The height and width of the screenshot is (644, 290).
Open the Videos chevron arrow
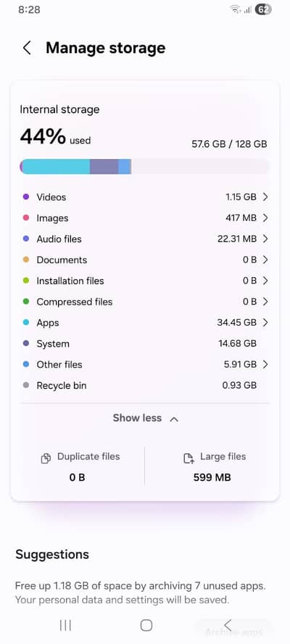point(265,197)
